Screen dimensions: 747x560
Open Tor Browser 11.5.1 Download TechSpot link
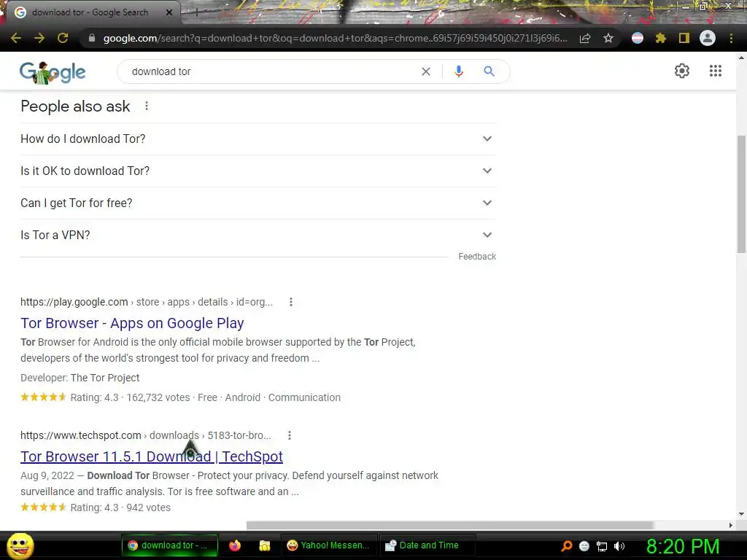[x=152, y=456]
